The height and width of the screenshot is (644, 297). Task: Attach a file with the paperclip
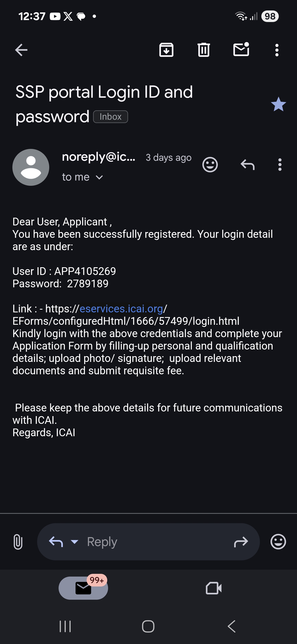(18, 542)
